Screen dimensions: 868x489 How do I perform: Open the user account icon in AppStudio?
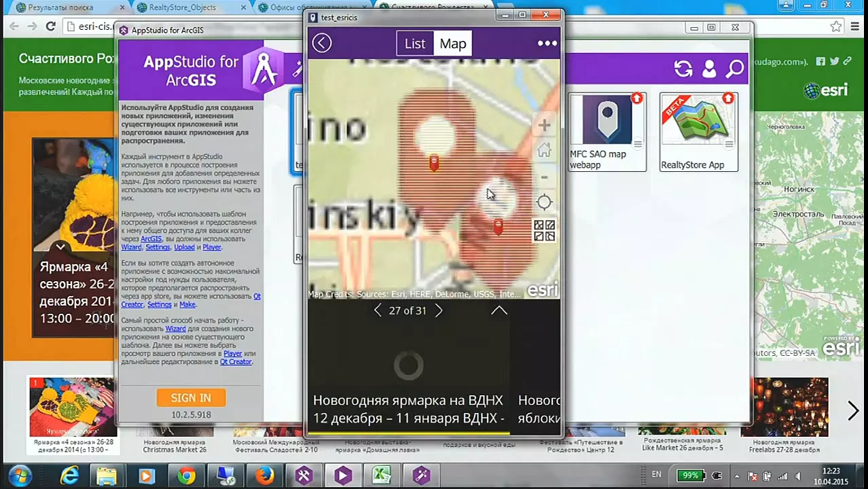709,69
